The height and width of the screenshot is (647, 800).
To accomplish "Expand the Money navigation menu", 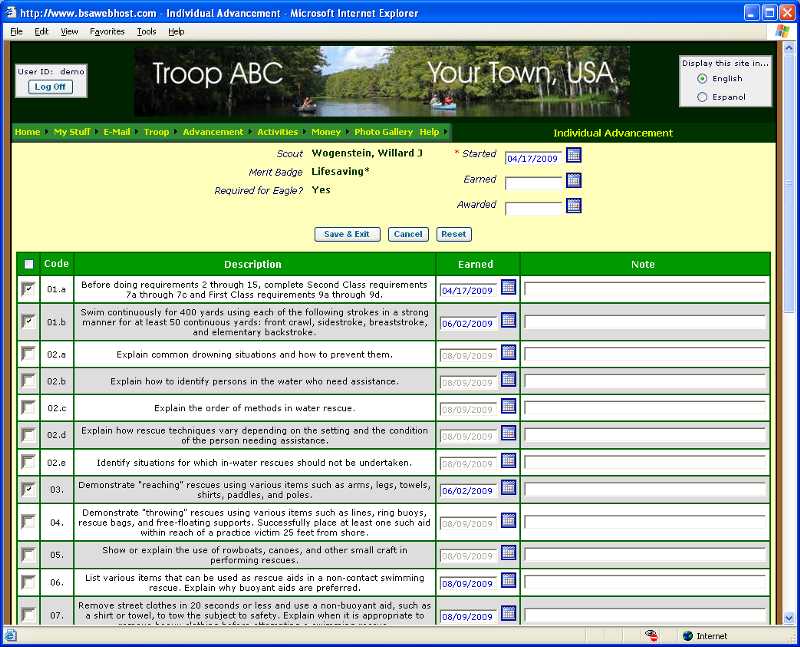I will (x=326, y=132).
